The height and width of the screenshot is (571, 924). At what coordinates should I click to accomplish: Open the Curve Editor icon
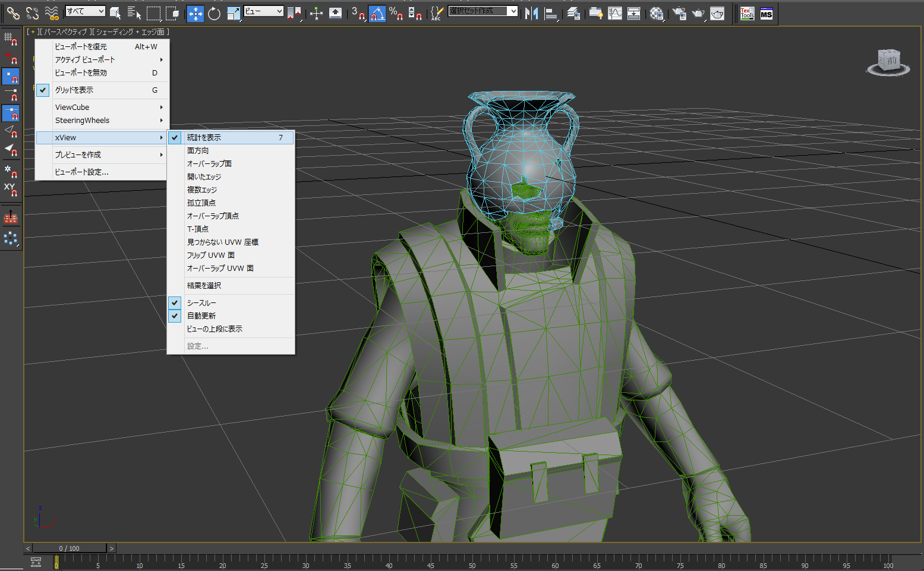[615, 13]
